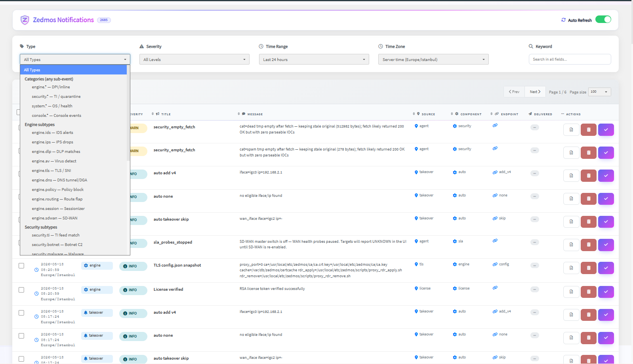Mark the cat=dead security_empty_fetch notification as read
This screenshot has width=633, height=364.
pos(606,130)
